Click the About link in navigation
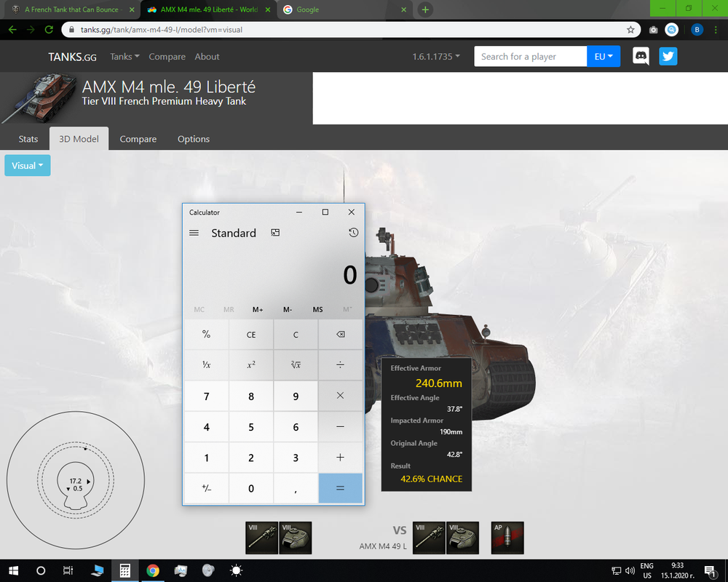The height and width of the screenshot is (582, 728). pos(207,57)
